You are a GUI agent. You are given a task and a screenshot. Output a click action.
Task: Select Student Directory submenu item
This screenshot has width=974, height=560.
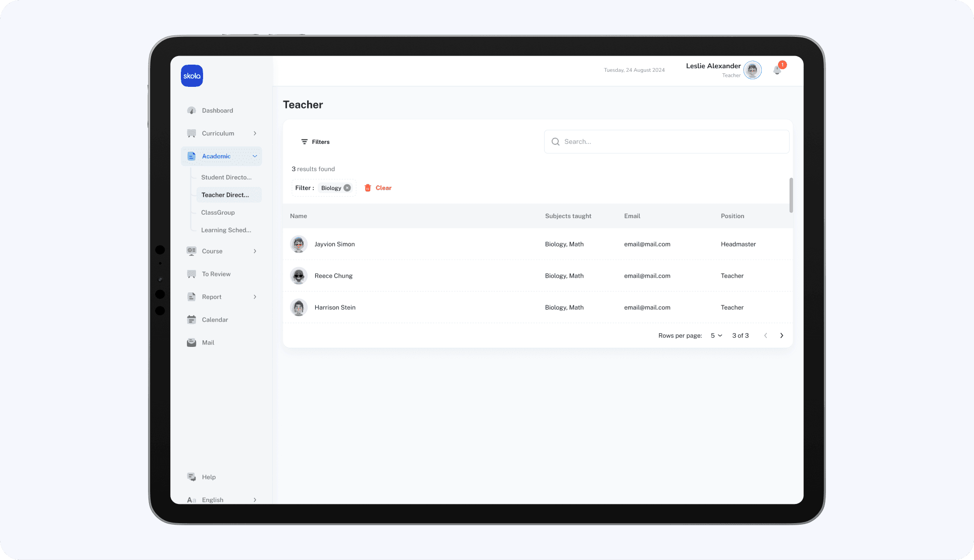pyautogui.click(x=226, y=177)
